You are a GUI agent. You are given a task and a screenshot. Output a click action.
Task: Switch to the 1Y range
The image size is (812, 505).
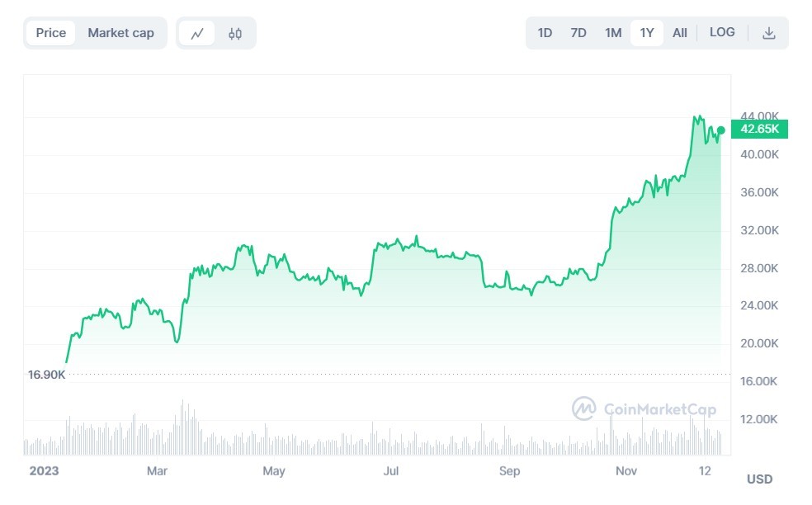647,33
